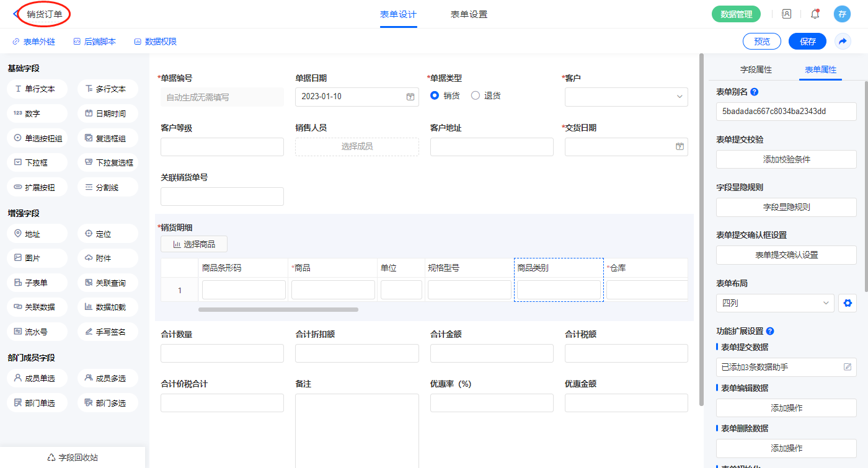Switch to the 字段属性 tab
This screenshot has height=468, width=868.
(756, 69)
